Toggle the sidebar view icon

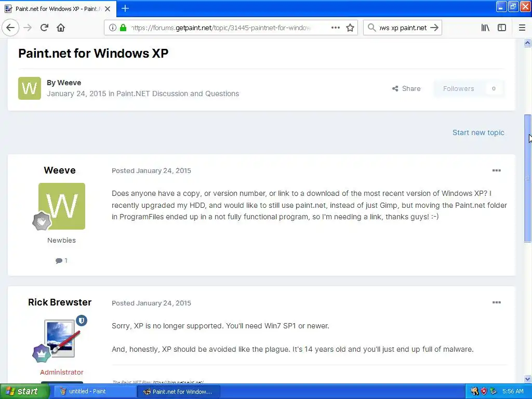502,28
